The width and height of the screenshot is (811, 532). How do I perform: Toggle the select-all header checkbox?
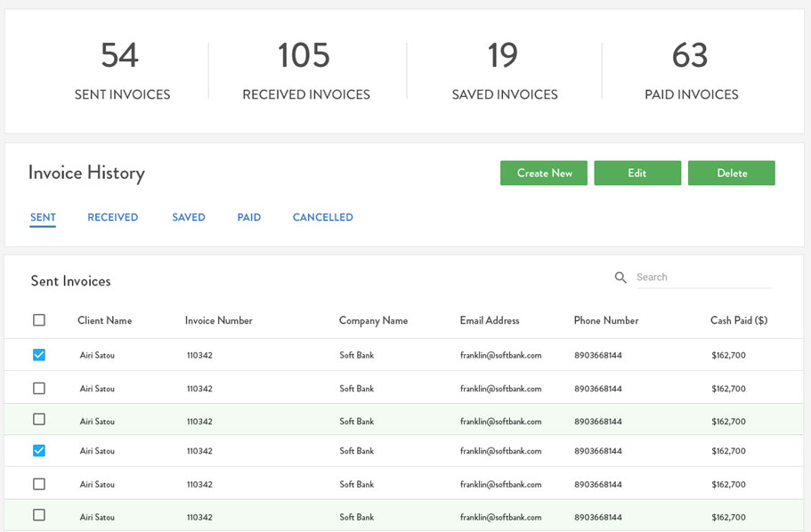(39, 320)
